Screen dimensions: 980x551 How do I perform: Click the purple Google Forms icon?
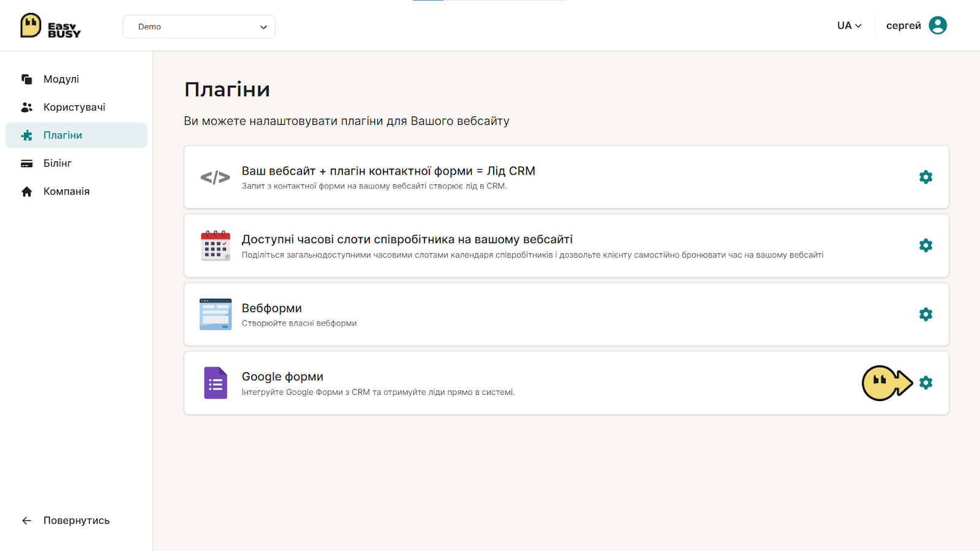click(x=216, y=383)
